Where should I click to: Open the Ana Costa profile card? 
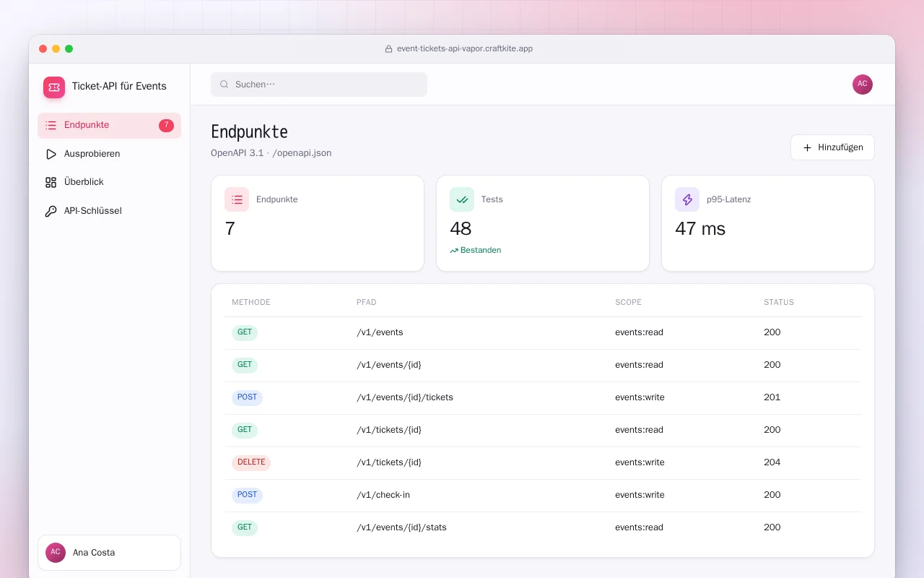point(109,553)
